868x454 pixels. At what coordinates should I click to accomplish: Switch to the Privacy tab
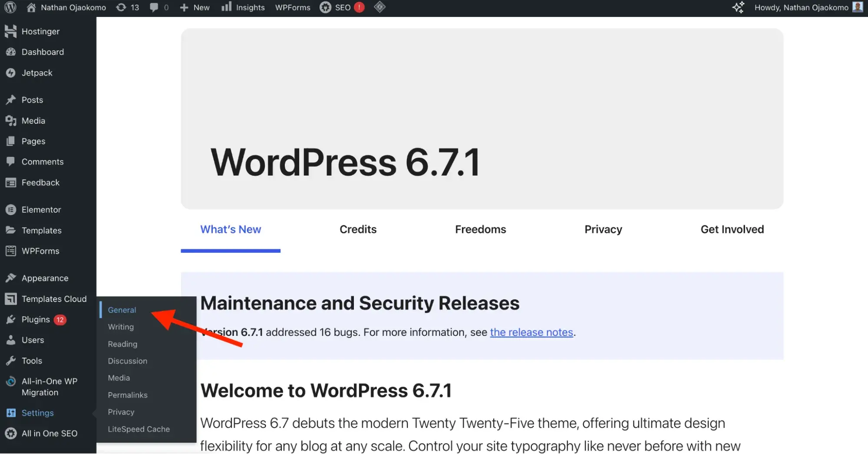coord(603,229)
